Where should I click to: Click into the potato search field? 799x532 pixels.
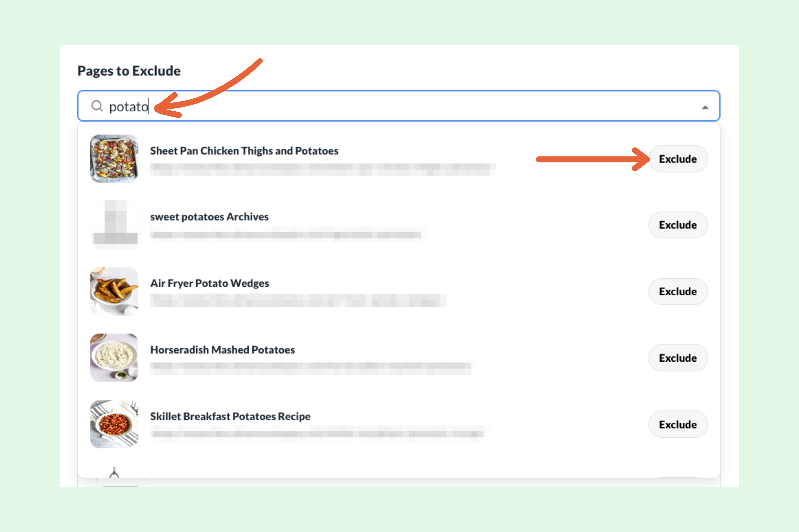click(x=399, y=106)
